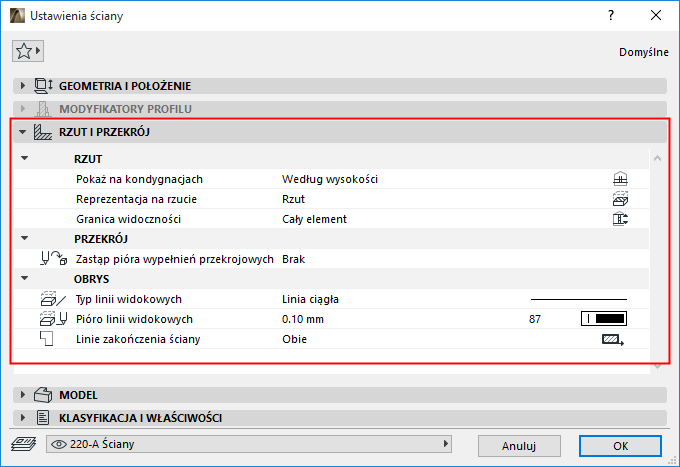Toggle the eye icon on 220-A Ściany layer
The image size is (680, 467).
tap(59, 444)
